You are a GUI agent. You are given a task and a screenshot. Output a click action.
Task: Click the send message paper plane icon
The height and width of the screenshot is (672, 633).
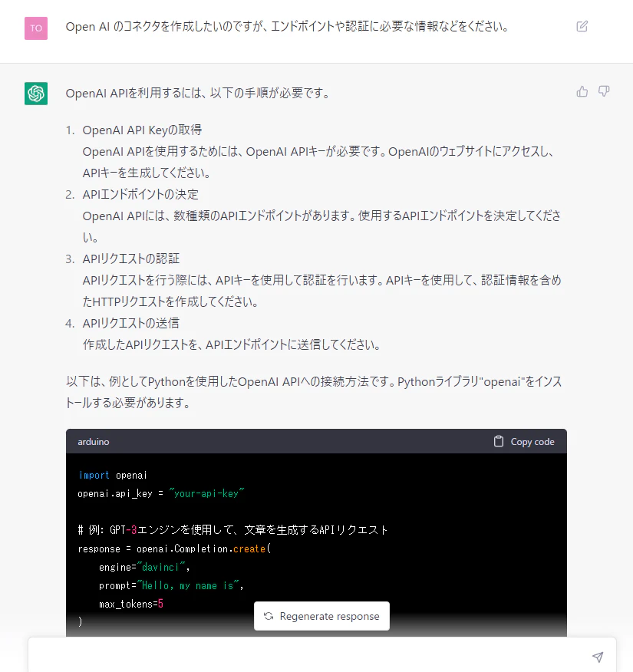click(598, 656)
